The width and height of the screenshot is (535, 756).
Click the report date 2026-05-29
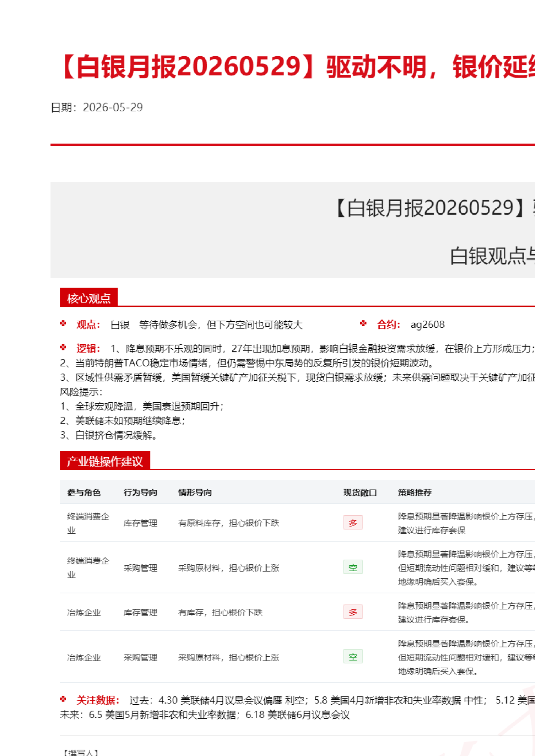click(113, 107)
